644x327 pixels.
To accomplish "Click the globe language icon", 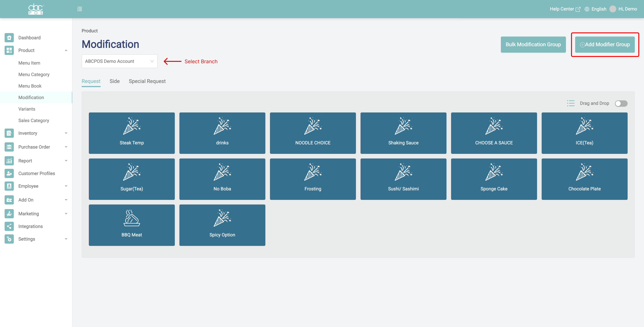I will [587, 9].
